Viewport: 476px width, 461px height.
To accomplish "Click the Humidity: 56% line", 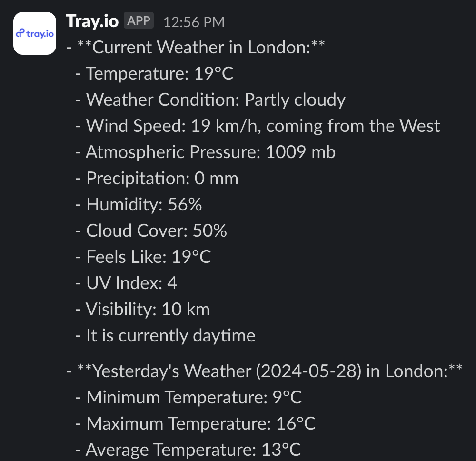I will coord(139,205).
